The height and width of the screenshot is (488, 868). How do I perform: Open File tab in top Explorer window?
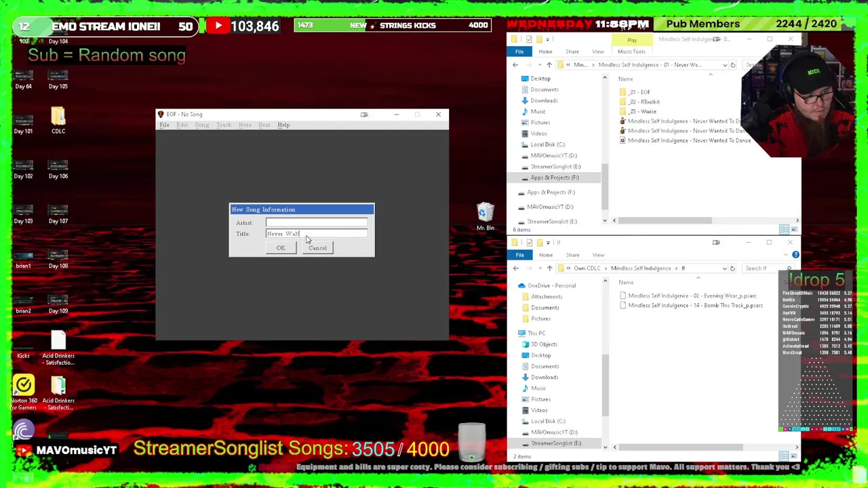click(519, 52)
